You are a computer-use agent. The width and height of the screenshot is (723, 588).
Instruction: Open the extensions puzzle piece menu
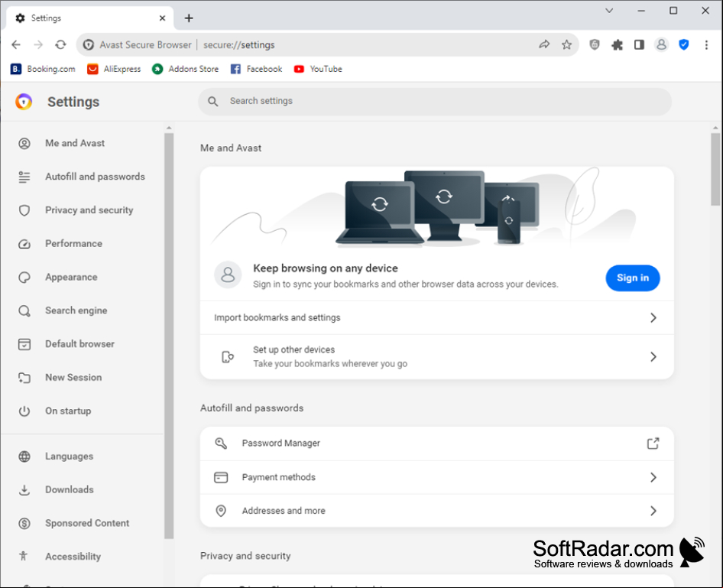[x=617, y=45]
